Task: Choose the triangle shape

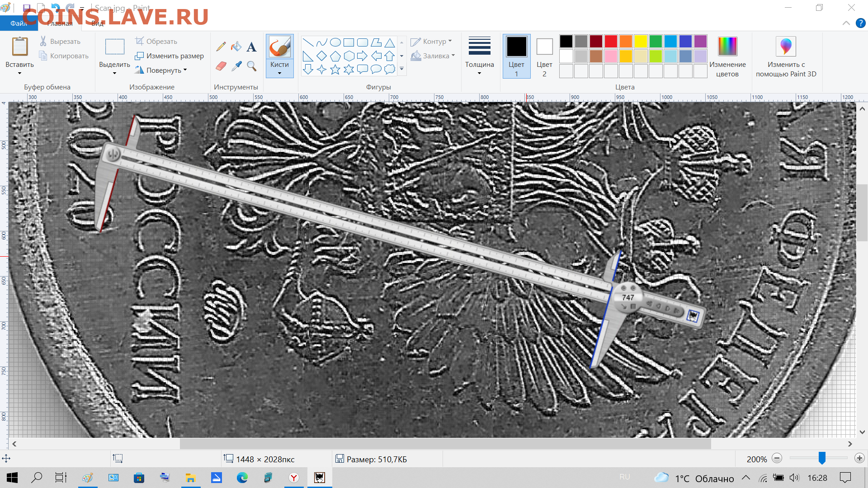Action: pyautogui.click(x=389, y=42)
